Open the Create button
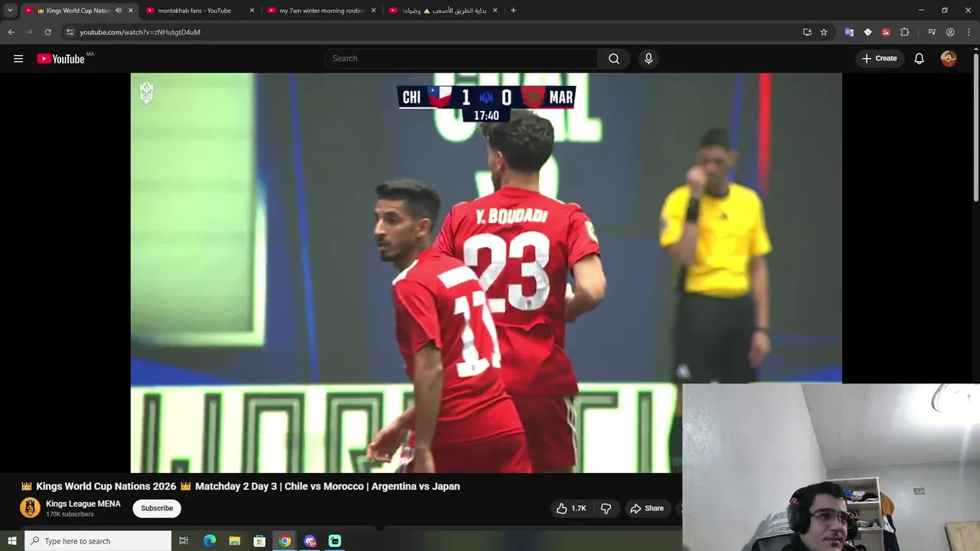980x551 pixels. [879, 58]
